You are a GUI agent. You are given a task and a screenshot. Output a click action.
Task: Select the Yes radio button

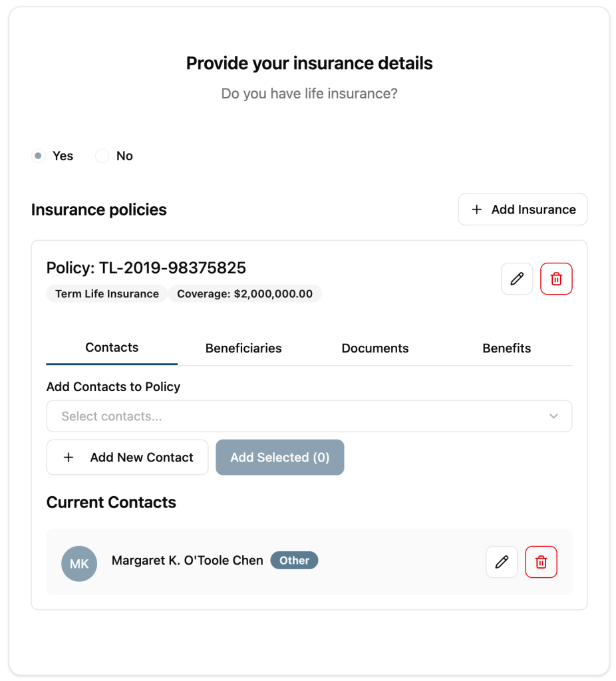pos(39,156)
